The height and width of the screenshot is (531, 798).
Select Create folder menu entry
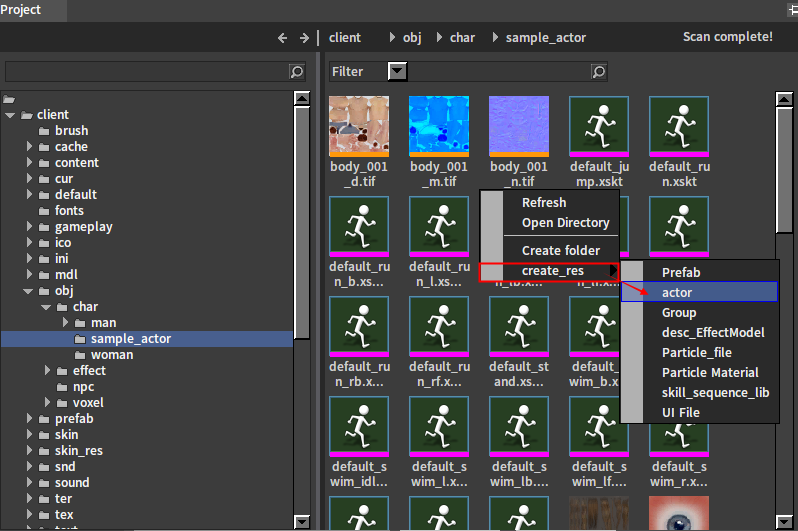pos(560,251)
